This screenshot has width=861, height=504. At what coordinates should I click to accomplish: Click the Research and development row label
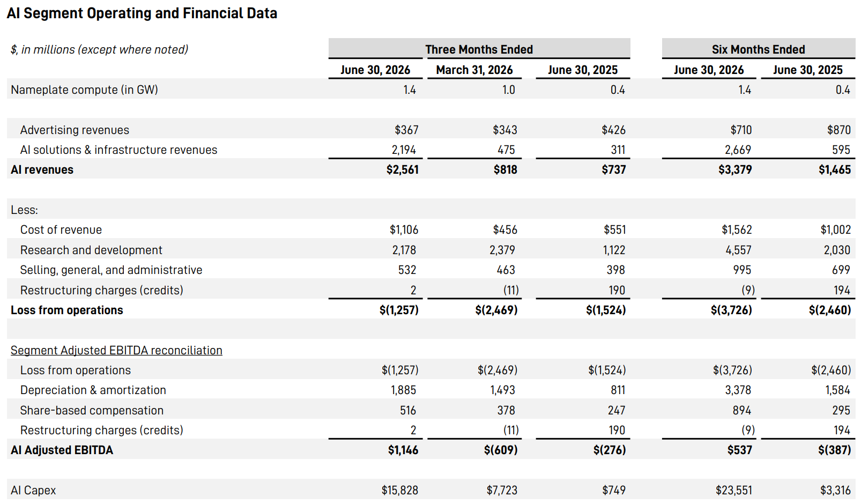(91, 250)
